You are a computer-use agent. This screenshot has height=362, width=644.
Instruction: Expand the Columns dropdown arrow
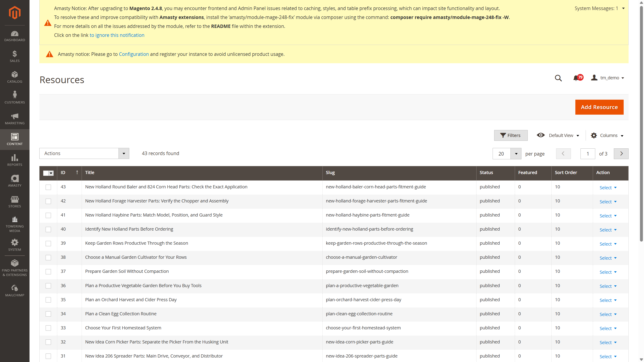pos(622,136)
